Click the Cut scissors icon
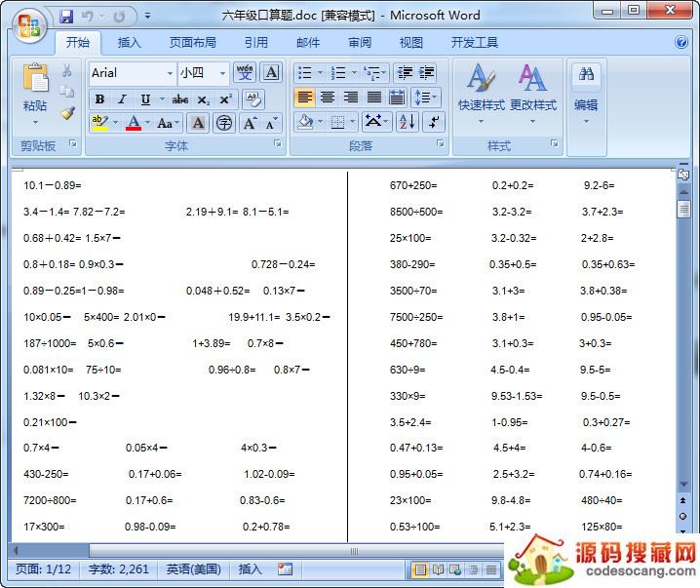Viewport: 700px width, 588px height. [x=67, y=71]
